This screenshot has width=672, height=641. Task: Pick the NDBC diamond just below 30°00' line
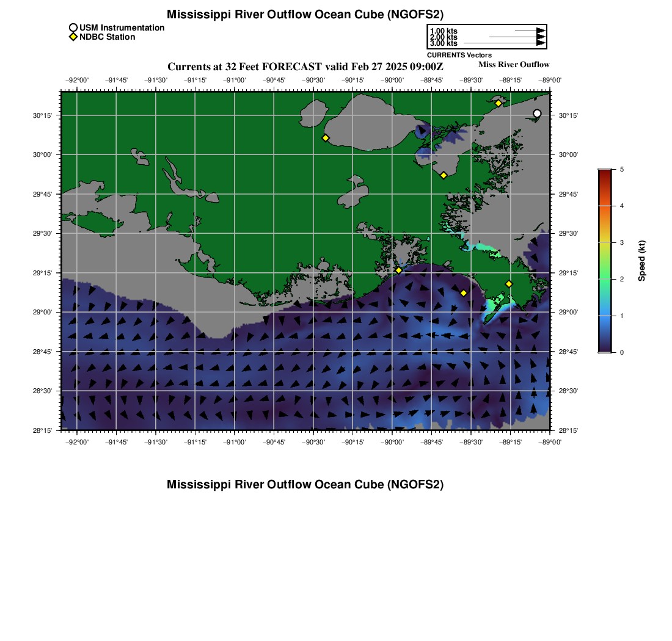[444, 176]
